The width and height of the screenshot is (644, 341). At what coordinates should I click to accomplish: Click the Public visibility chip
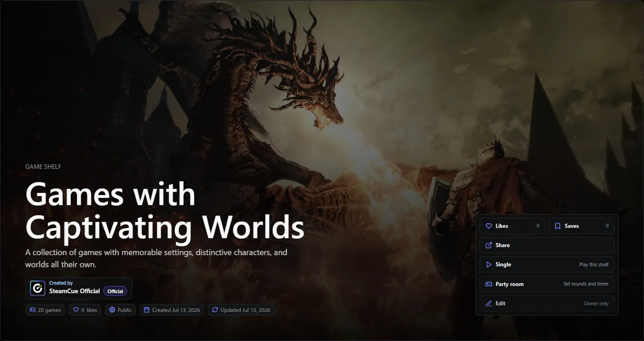[x=120, y=310]
